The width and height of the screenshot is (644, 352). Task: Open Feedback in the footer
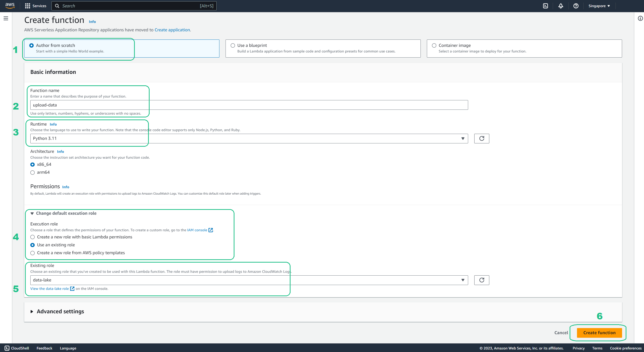(x=44, y=348)
